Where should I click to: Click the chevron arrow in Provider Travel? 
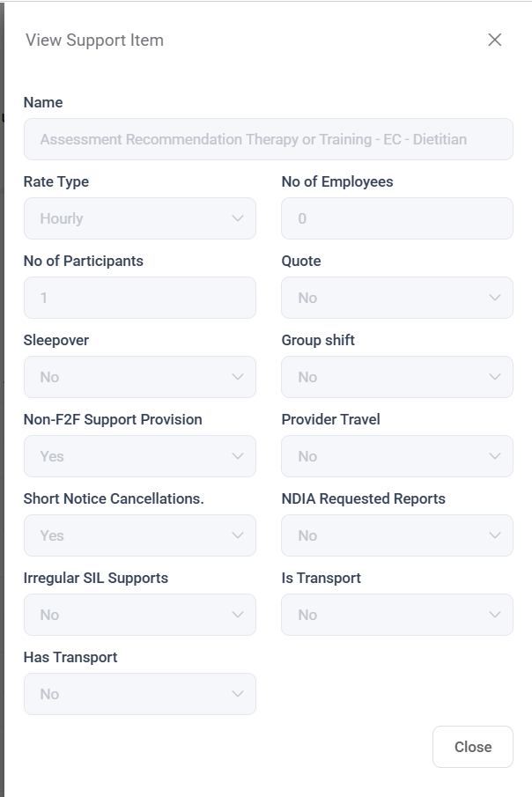click(494, 456)
